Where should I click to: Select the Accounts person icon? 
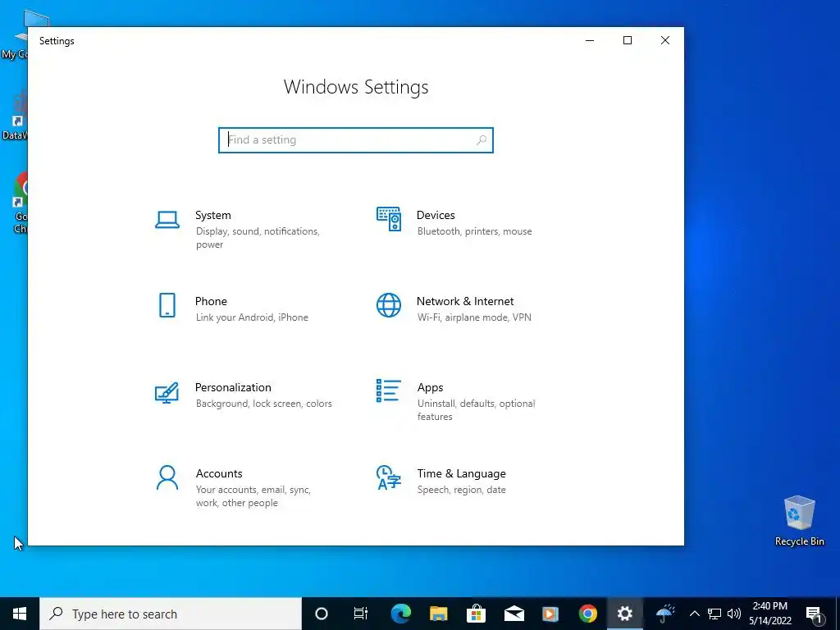point(167,477)
